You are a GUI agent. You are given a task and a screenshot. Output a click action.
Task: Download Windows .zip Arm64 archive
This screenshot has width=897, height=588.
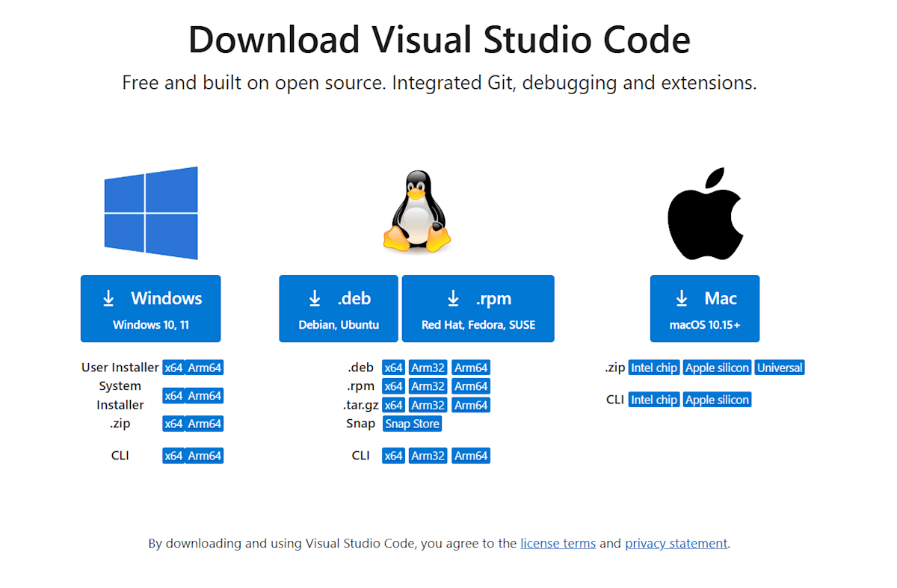(205, 424)
